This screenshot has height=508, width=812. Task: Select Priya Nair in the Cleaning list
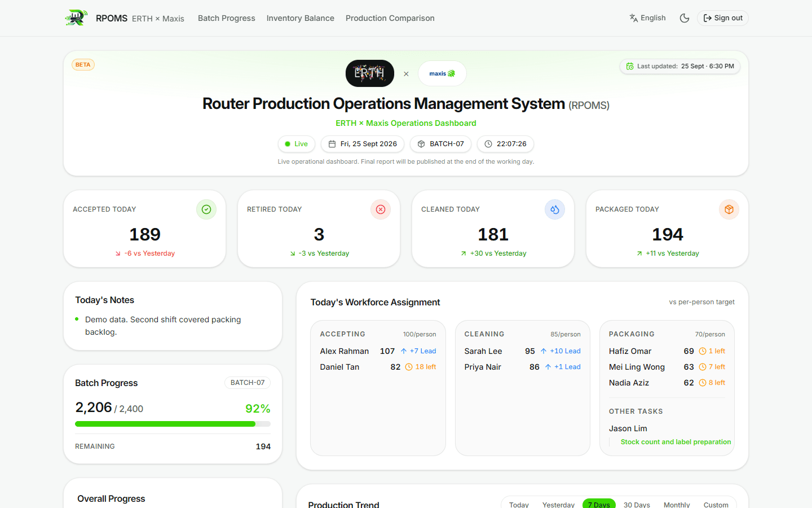point(483,367)
